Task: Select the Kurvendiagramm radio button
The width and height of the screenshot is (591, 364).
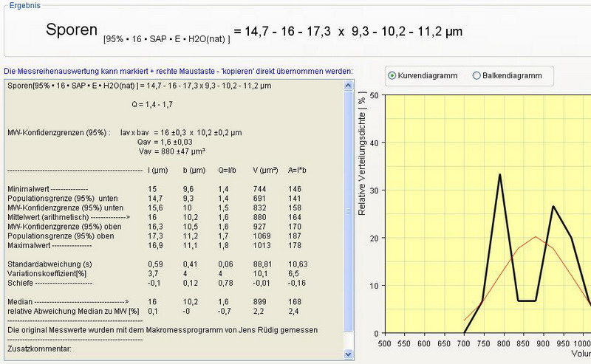Action: coord(392,75)
